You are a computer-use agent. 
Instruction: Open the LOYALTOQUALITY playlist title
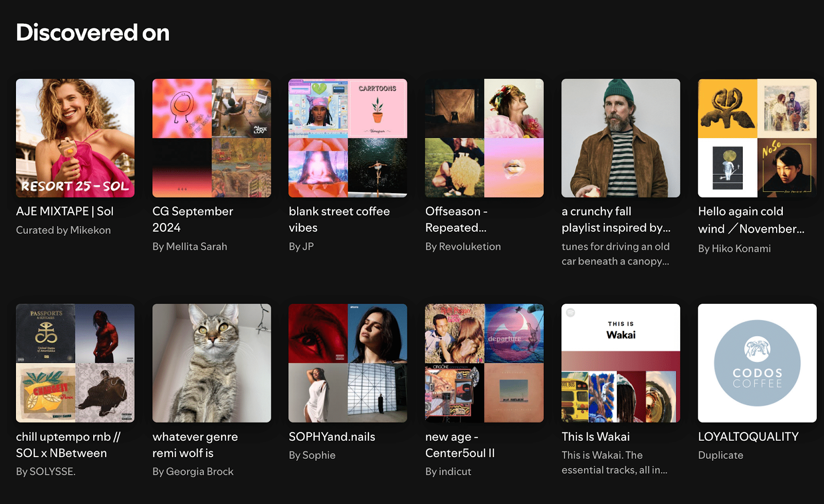click(x=748, y=437)
